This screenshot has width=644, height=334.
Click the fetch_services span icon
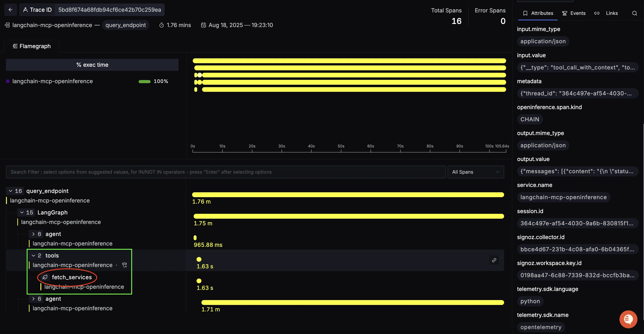point(45,277)
